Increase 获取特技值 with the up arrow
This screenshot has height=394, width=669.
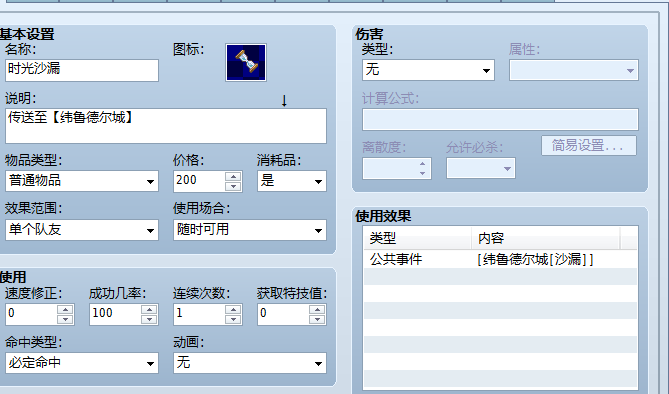click(x=317, y=309)
